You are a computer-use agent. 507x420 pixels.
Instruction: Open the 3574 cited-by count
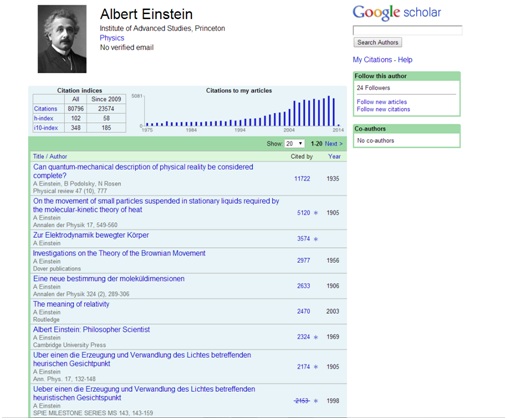click(303, 239)
